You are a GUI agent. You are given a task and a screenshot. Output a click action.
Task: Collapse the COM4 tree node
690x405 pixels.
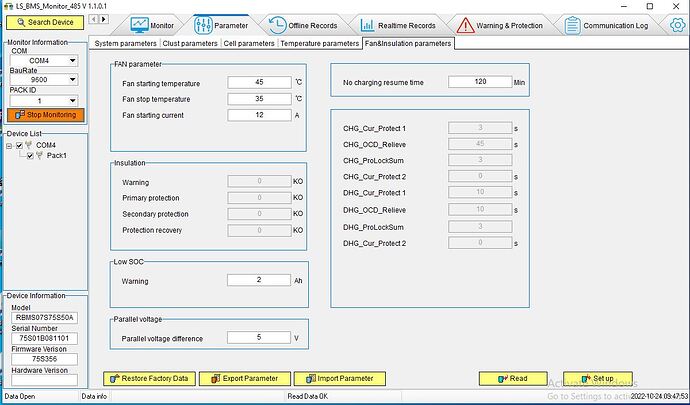[9, 145]
